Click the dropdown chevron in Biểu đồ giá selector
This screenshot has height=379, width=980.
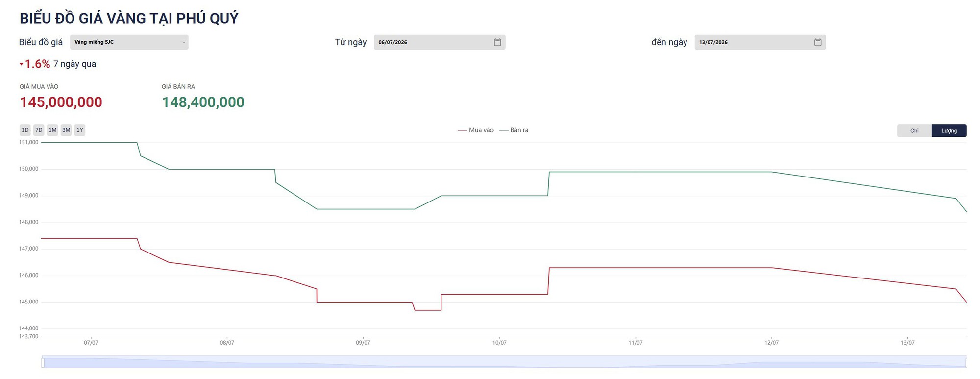pyautogui.click(x=184, y=42)
